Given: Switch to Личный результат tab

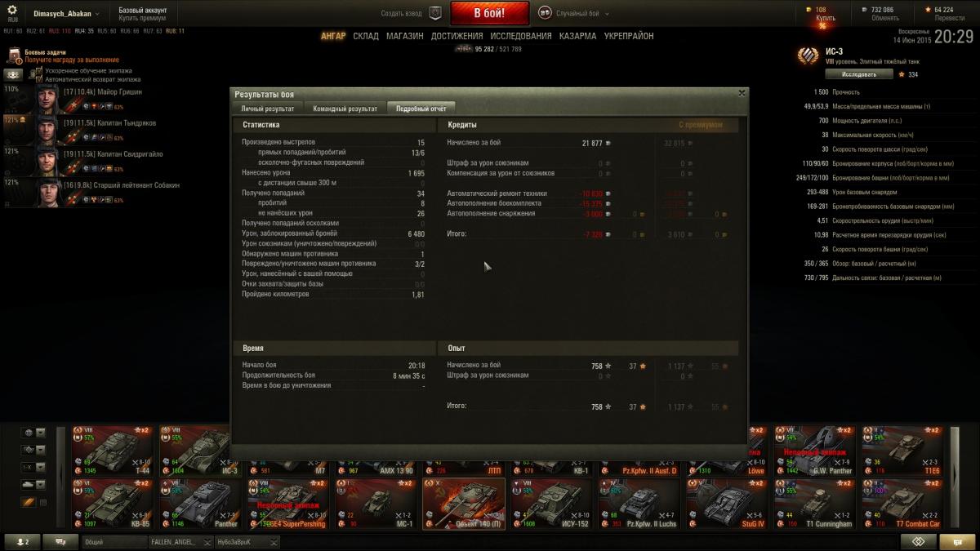Looking at the screenshot, I should click(268, 109).
